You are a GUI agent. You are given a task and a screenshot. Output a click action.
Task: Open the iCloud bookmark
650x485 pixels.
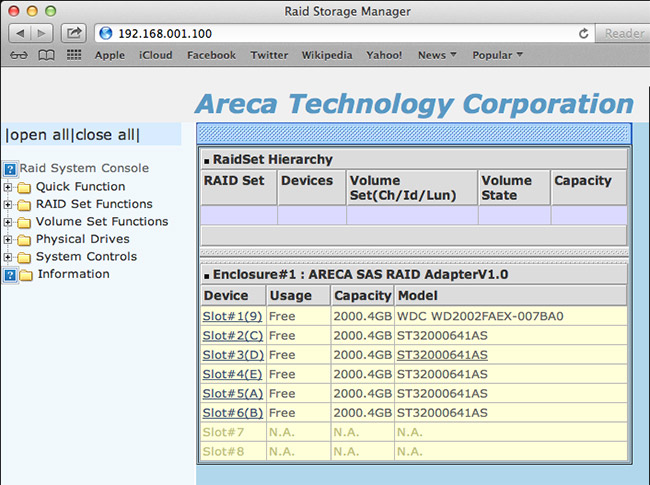pos(155,55)
